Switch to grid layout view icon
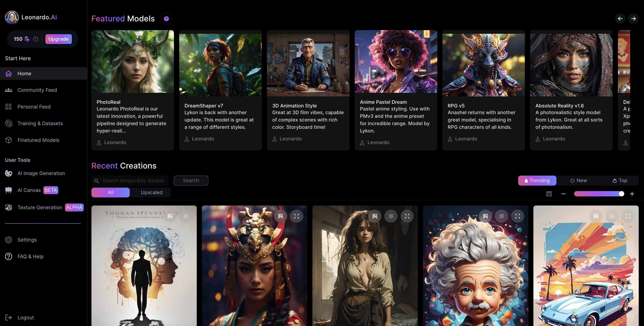 (549, 194)
